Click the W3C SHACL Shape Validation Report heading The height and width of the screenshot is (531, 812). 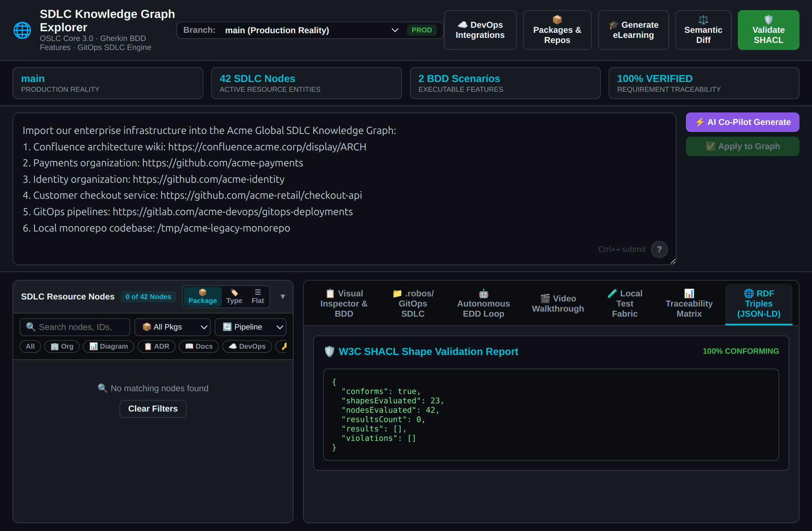[x=428, y=351]
